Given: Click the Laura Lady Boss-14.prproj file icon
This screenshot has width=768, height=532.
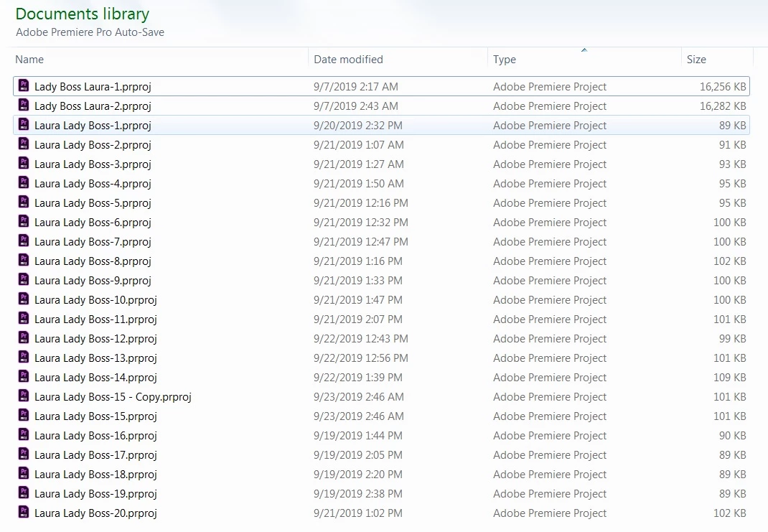Looking at the screenshot, I should [x=24, y=377].
